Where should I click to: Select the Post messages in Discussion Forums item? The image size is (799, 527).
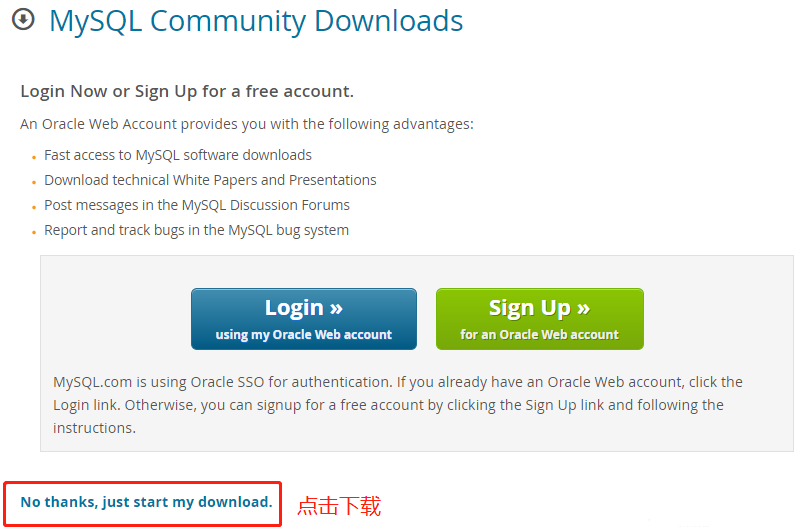coord(197,205)
